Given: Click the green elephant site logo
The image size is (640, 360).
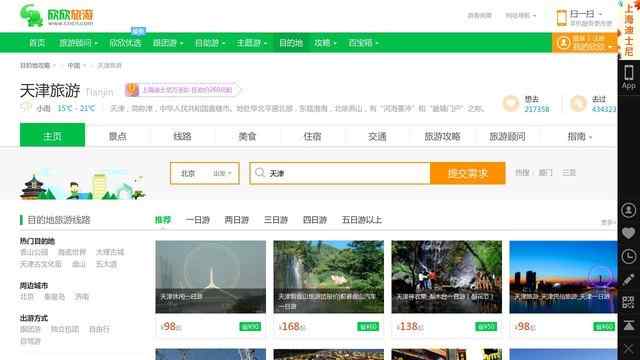Looking at the screenshot, I should 31,16.
